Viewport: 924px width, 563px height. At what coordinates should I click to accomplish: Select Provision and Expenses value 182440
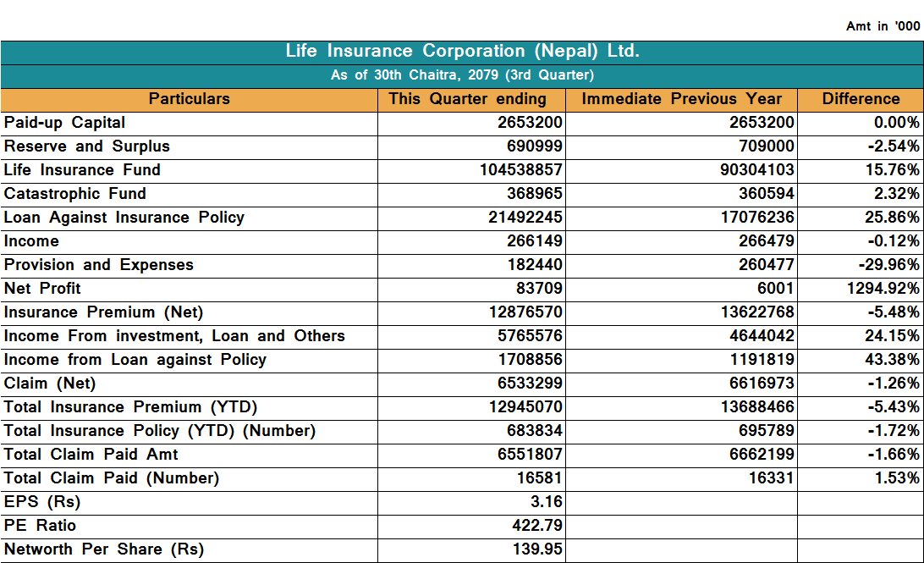pyautogui.click(x=535, y=265)
